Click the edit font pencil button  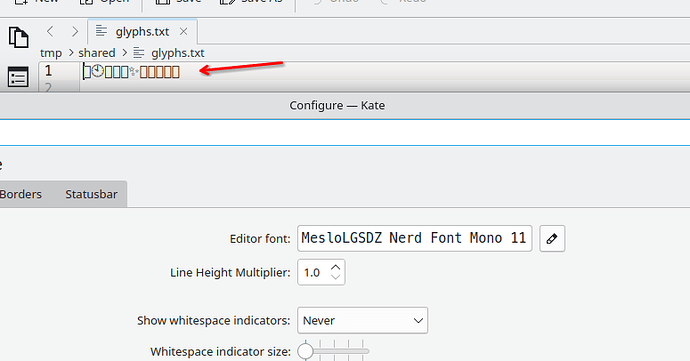pos(552,239)
